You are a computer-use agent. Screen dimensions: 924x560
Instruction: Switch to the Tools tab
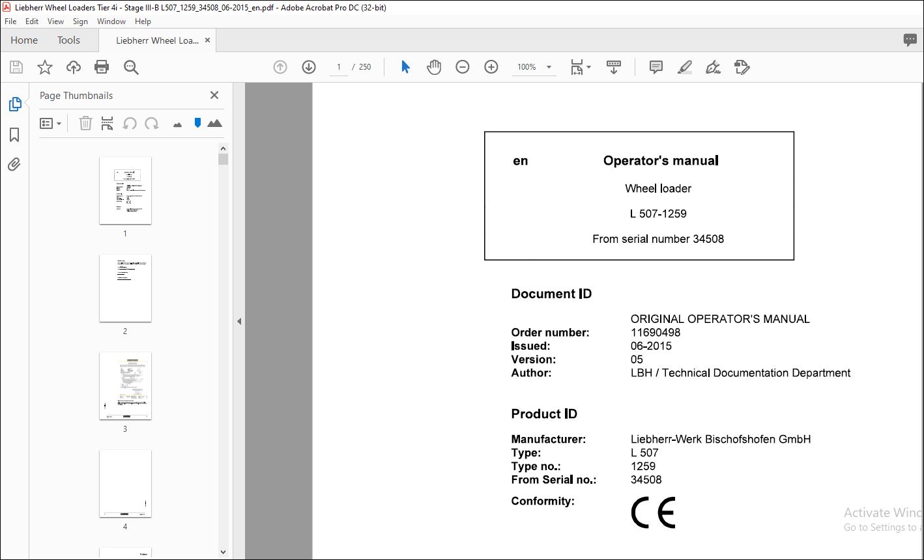pyautogui.click(x=68, y=40)
